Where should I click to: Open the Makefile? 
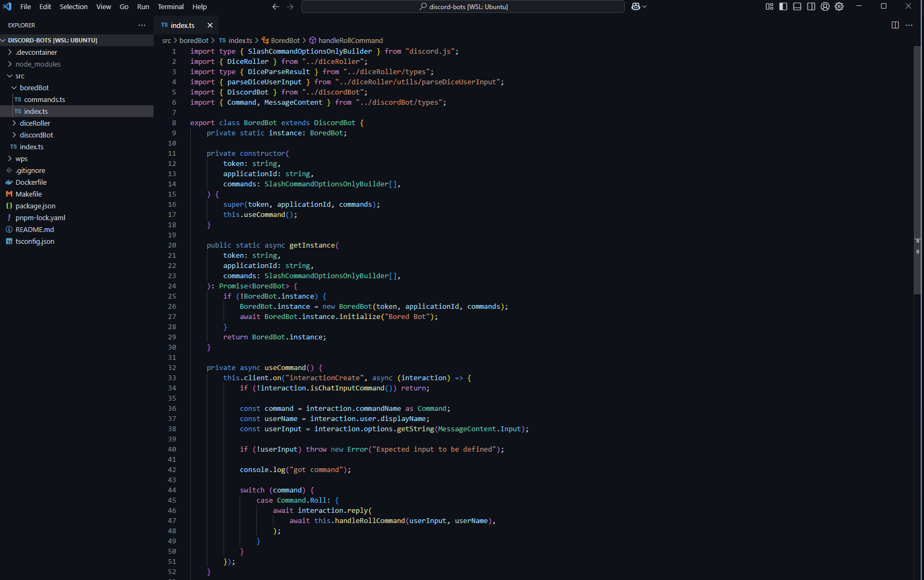coord(77,194)
